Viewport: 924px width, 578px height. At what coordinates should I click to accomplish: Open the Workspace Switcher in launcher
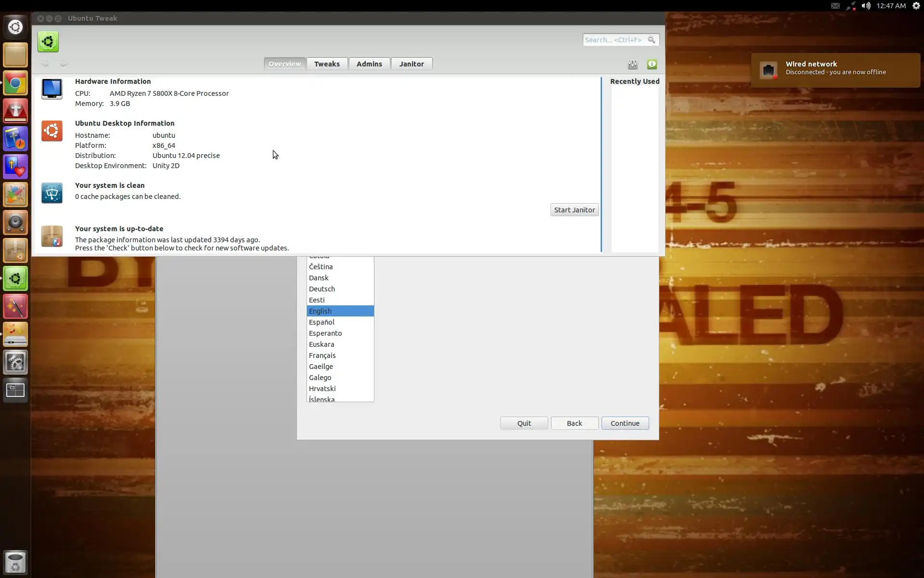click(x=15, y=390)
